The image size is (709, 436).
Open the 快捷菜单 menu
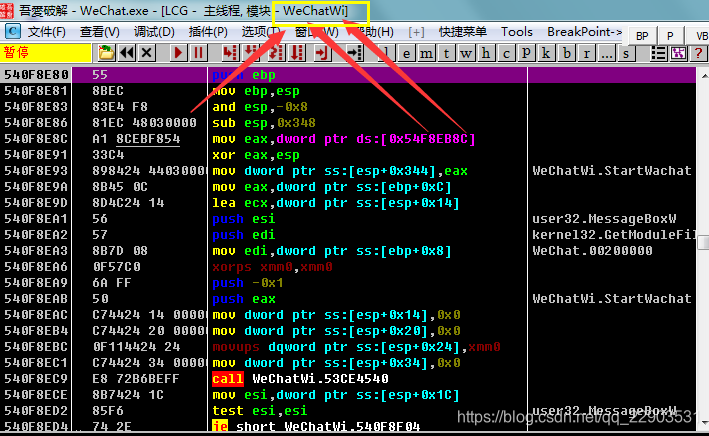point(463,32)
